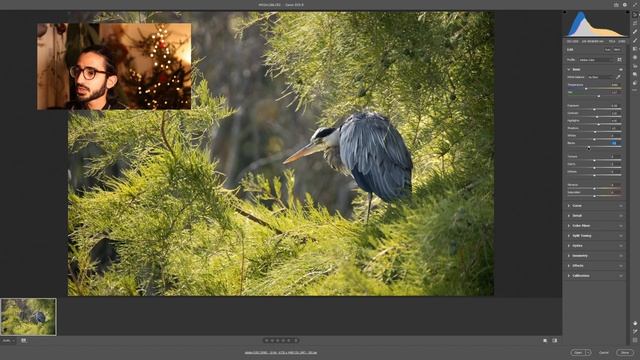
Task: Expand the Effects panel
Action: 569,266
